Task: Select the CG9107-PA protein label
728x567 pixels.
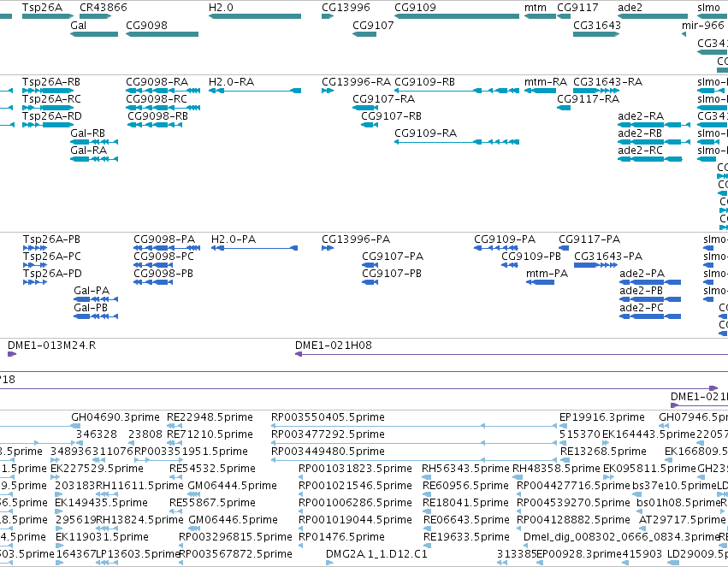Action: (393, 256)
